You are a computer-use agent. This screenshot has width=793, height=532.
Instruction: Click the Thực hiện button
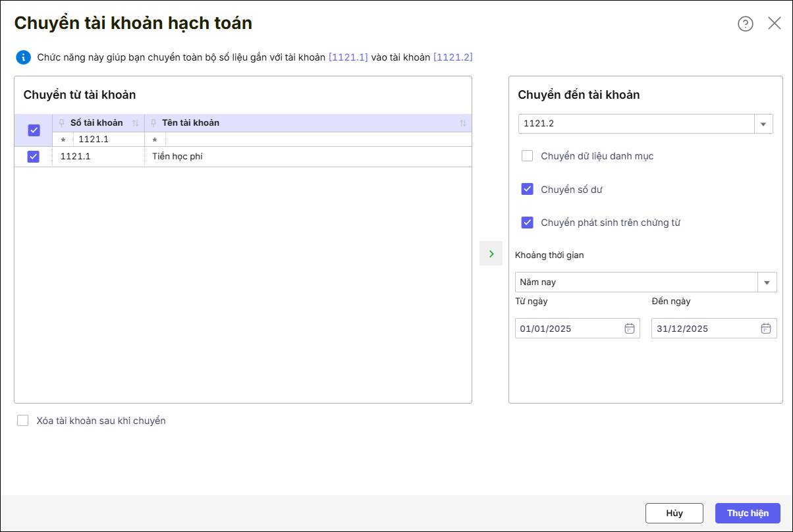[x=748, y=514]
